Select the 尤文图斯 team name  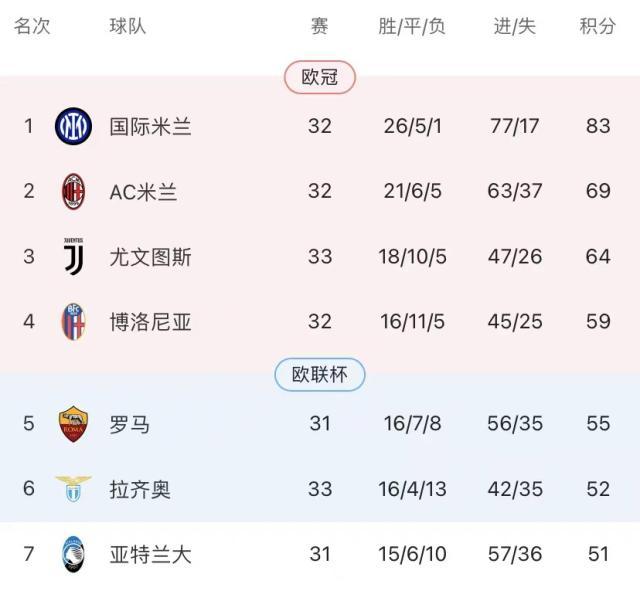(150, 257)
